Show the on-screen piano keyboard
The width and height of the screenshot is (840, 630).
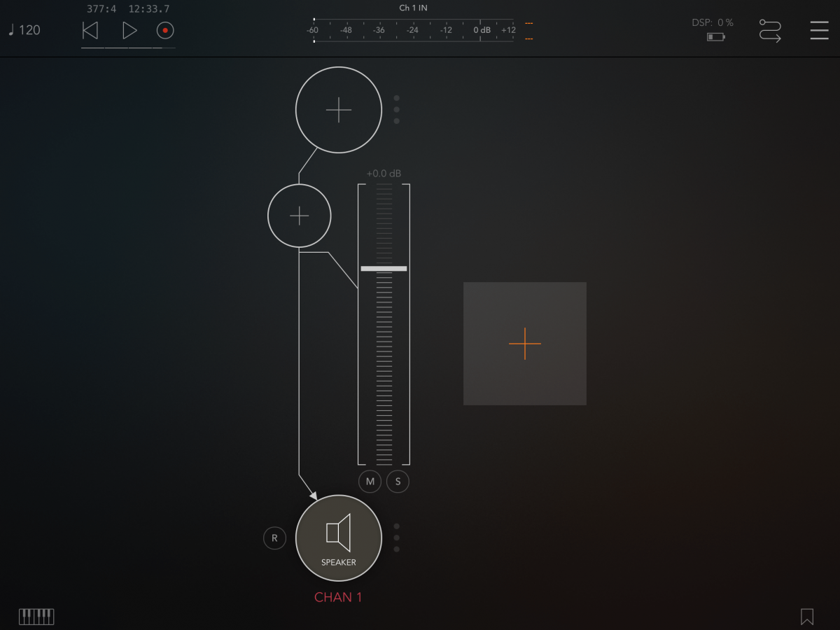[x=36, y=616]
